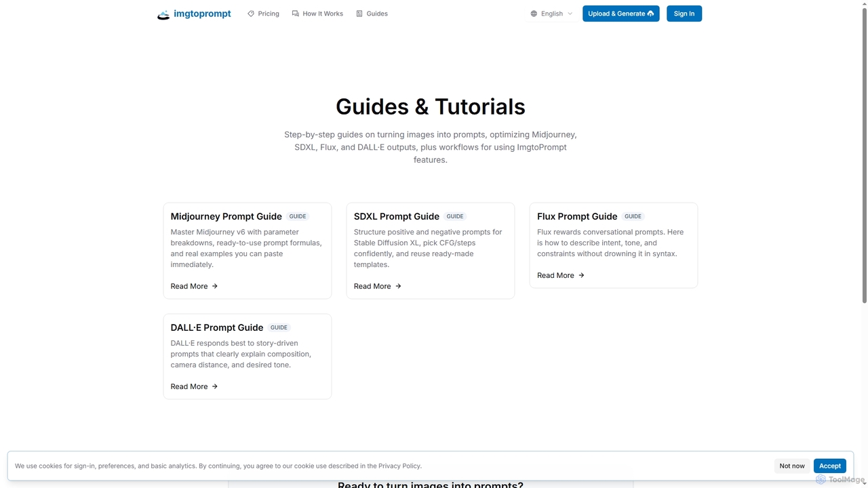This screenshot has height=488, width=868.
Task: Click the Midjourney card description text
Action: click(247, 248)
